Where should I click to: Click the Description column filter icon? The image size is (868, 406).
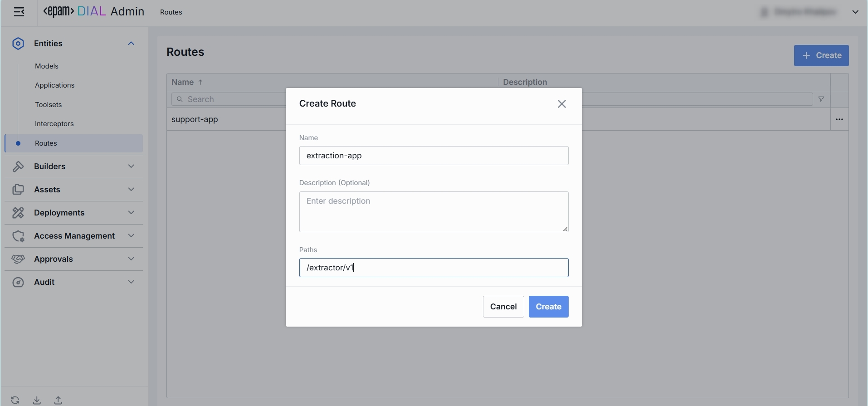pos(821,99)
